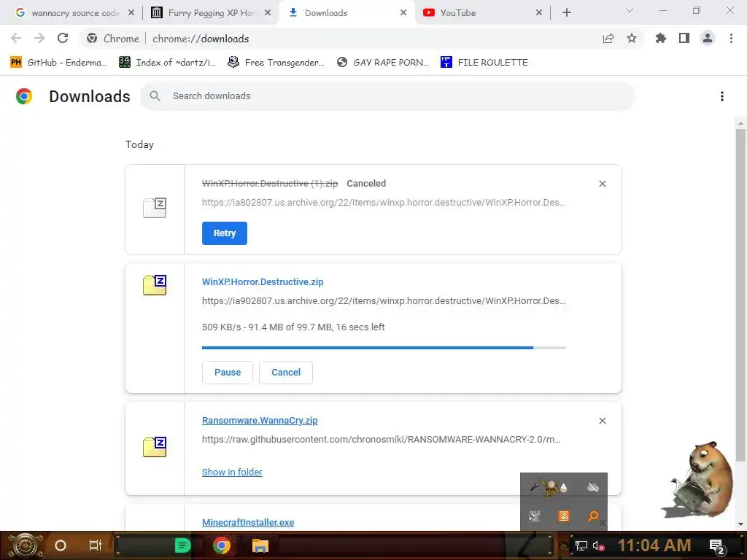Remove canceled WinXP.Horror.Destructive (1).zip from list
Image resolution: width=747 pixels, height=560 pixels.
602,184
